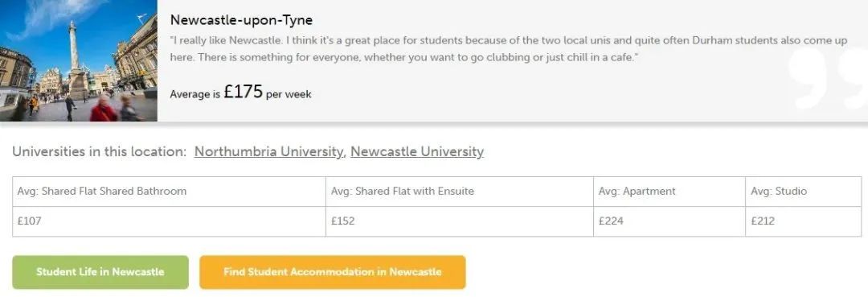This screenshot has height=297, width=868.
Task: Click the 'Average is' label text
Action: (x=194, y=94)
